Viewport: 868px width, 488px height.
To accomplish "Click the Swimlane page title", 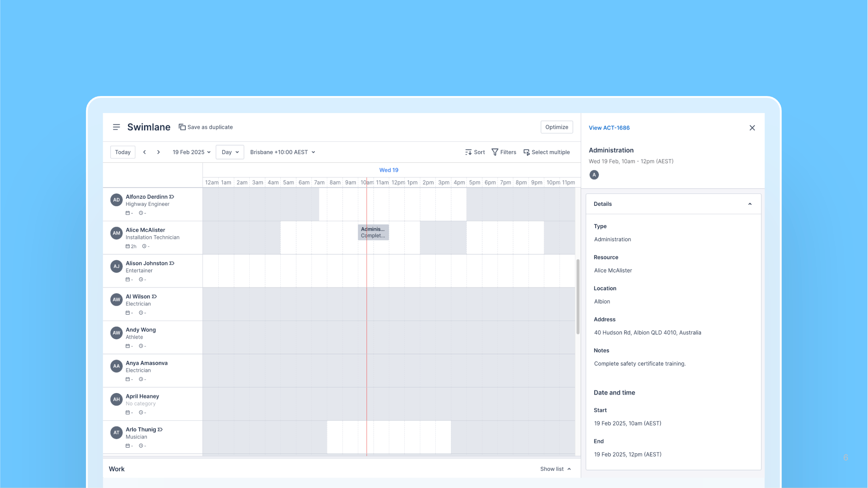I will point(149,127).
